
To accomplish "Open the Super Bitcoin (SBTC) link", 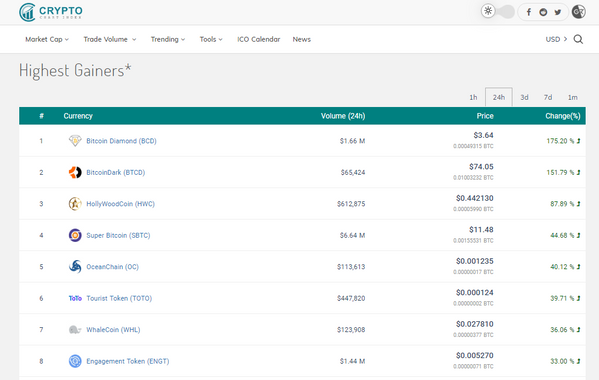I will coord(118,235).
